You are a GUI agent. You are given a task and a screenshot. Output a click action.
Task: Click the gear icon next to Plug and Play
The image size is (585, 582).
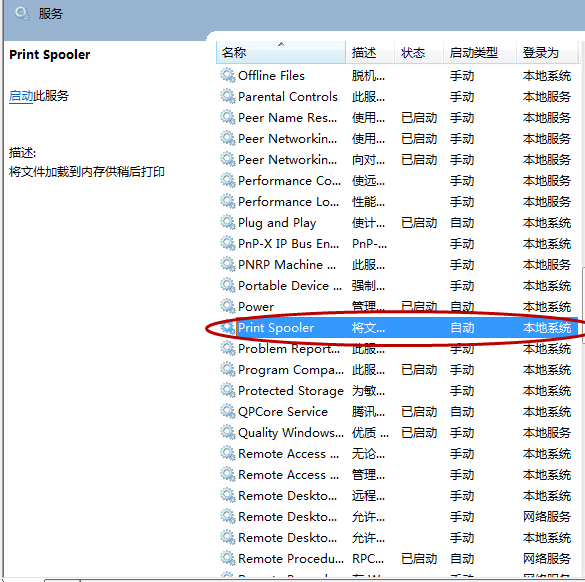[228, 223]
